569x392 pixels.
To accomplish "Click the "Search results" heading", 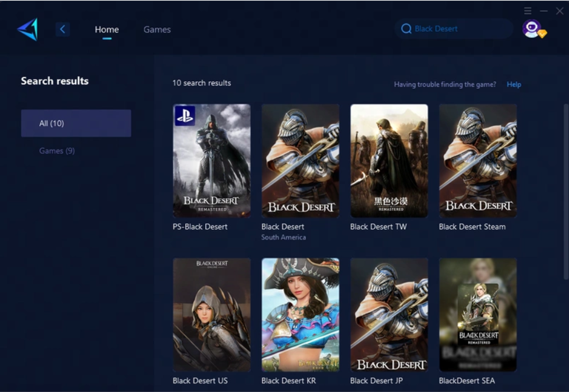I will point(55,81).
